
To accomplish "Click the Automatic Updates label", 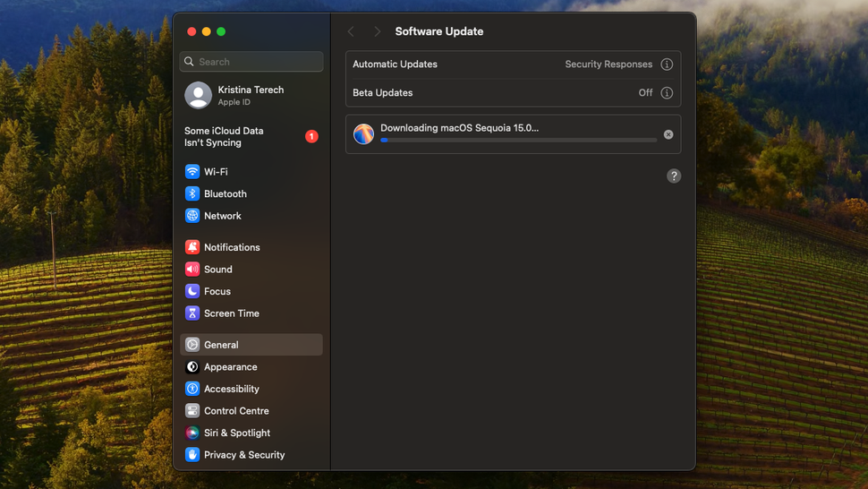I will point(395,64).
